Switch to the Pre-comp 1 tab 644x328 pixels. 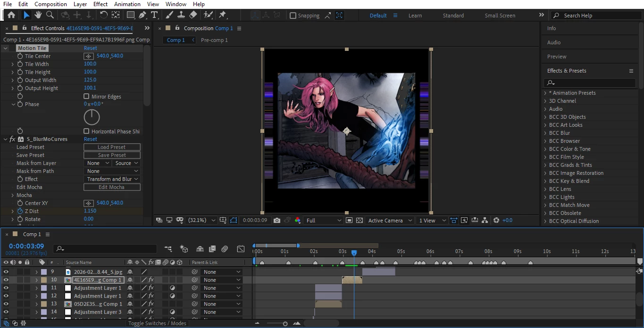tap(214, 40)
